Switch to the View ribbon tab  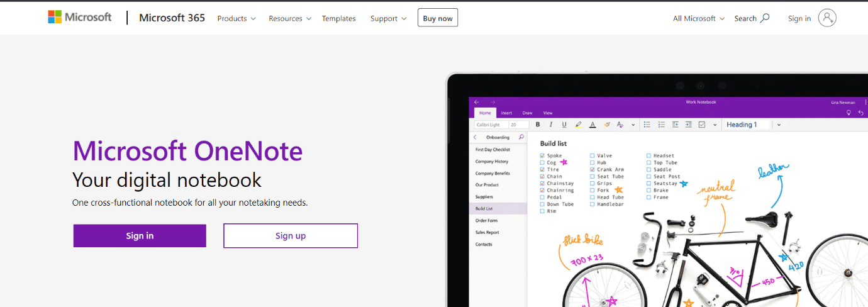(x=548, y=113)
